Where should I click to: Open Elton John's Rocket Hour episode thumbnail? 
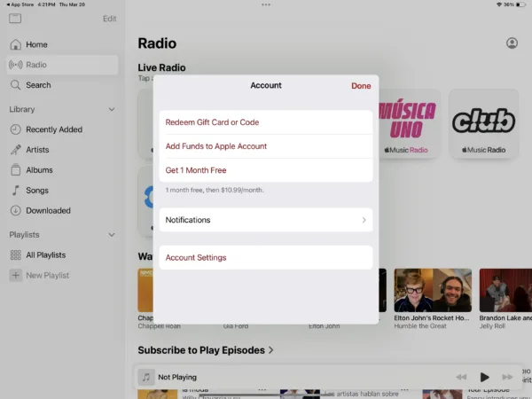click(433, 290)
